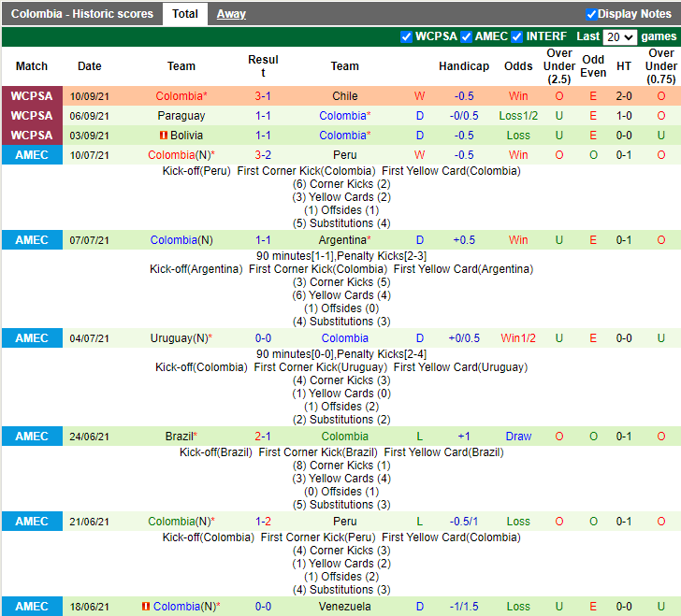The image size is (681, 616).
Task: Click the Brazil team link
Action: click(x=180, y=437)
